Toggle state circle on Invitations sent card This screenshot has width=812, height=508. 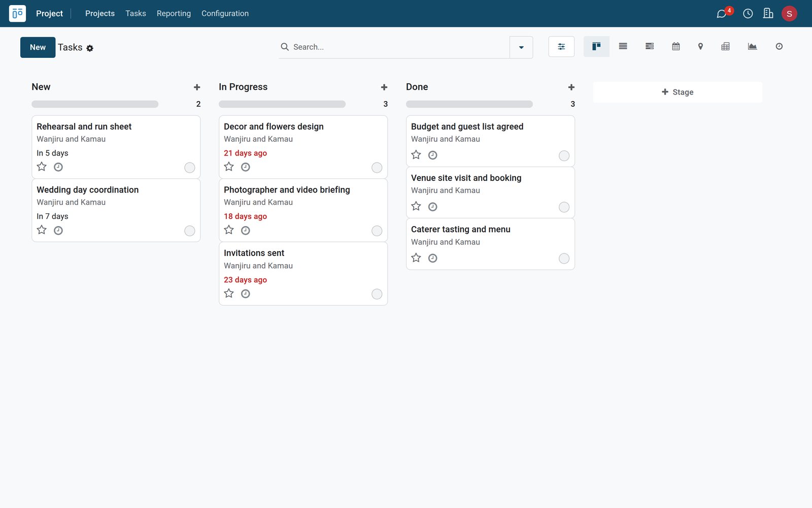(x=377, y=294)
